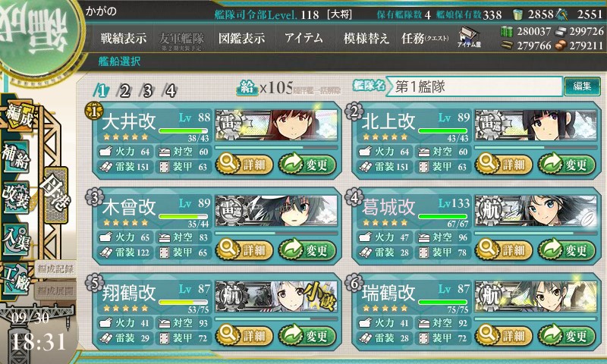View 詳細 details for 大井改

[244, 165]
